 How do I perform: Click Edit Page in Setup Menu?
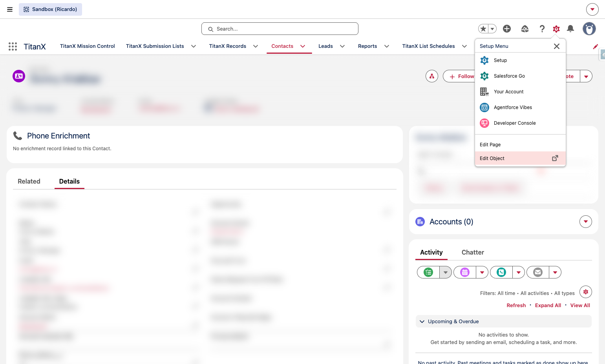coord(520,145)
